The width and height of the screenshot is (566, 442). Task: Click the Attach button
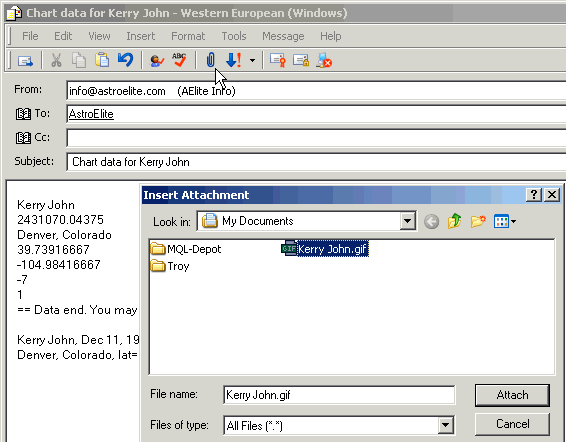click(x=512, y=395)
